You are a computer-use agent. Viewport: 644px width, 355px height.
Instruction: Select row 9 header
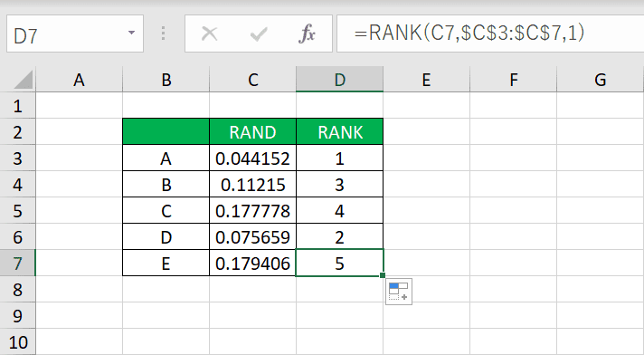pyautogui.click(x=18, y=316)
